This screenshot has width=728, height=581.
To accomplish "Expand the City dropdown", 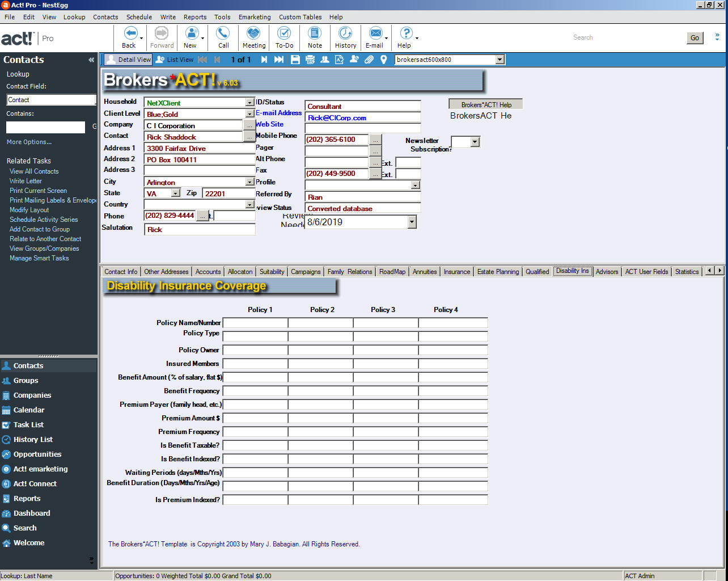I will pos(249,182).
